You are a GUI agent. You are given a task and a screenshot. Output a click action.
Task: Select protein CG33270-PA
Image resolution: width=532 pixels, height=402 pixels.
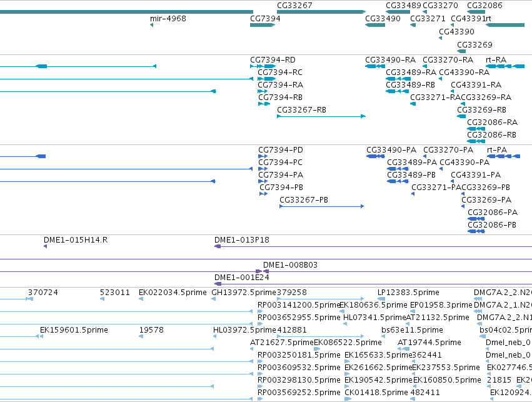tap(448, 150)
